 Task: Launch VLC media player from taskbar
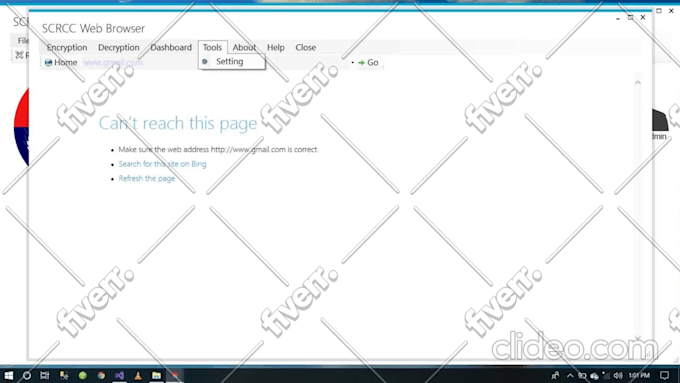[x=138, y=376]
